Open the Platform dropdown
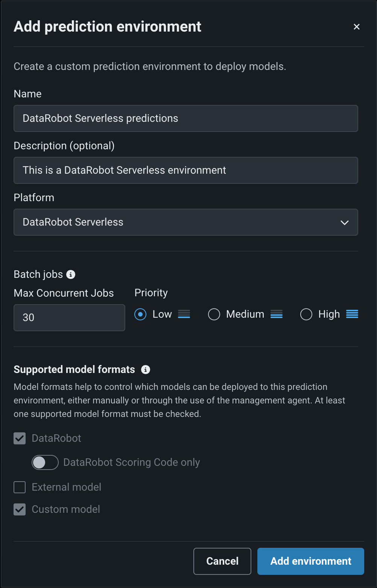 pyautogui.click(x=185, y=222)
